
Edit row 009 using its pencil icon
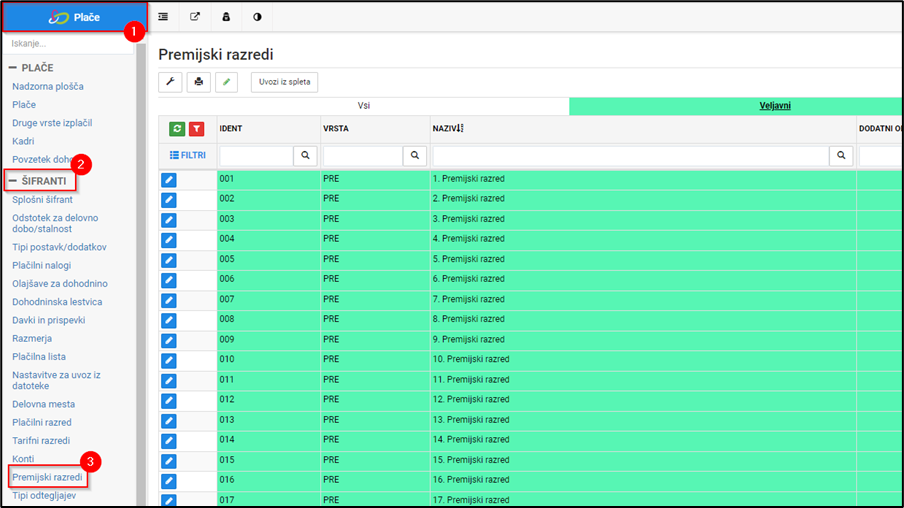point(169,340)
